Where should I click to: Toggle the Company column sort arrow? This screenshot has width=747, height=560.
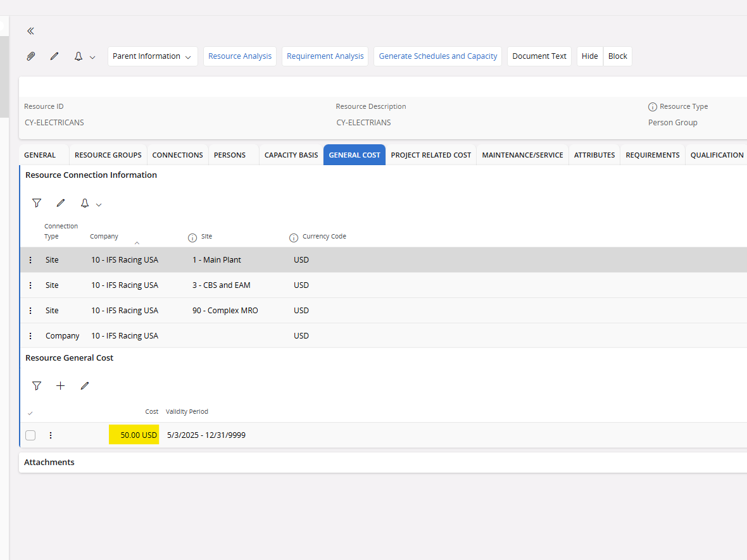(x=137, y=243)
